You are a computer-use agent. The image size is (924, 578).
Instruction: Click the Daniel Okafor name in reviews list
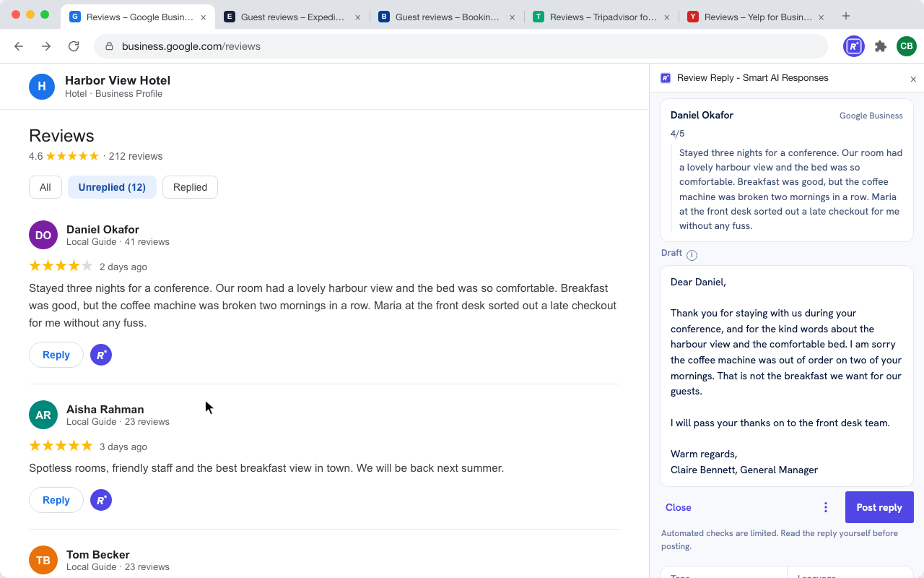[x=103, y=229]
